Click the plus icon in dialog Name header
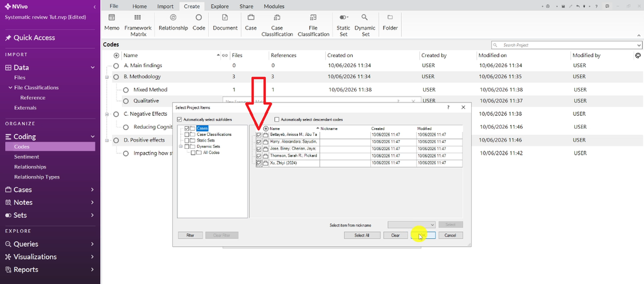This screenshot has width=644, height=284. pyautogui.click(x=266, y=128)
